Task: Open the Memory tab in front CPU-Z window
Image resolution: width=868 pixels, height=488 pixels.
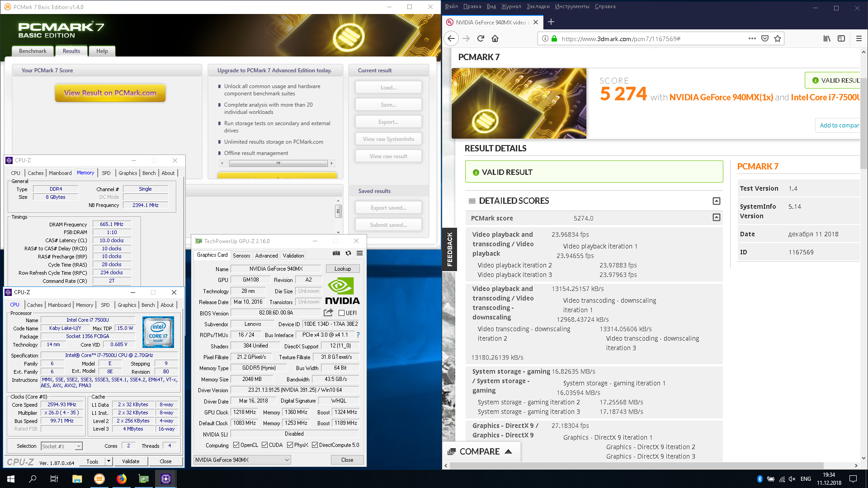Action: click(x=85, y=305)
